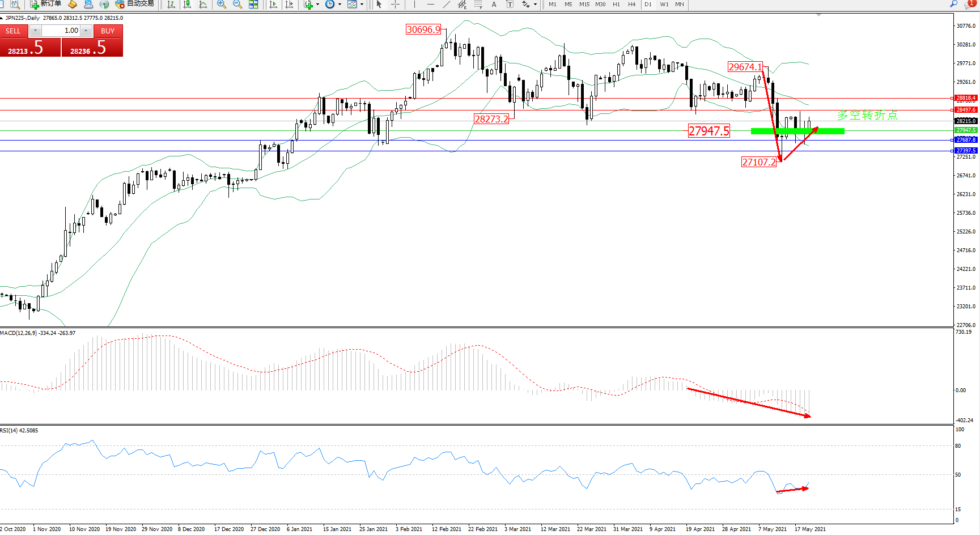The image size is (980, 535).
Task: Expand the chart templates dropdown arrow
Action: [362, 5]
